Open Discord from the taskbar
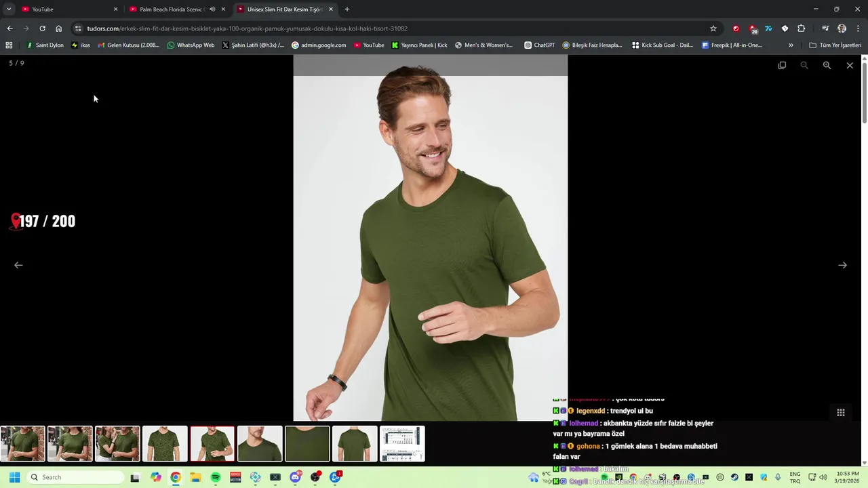 pos(295,477)
